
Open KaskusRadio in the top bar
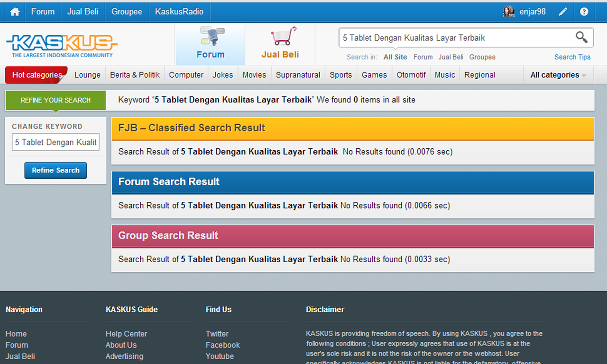coord(179,12)
